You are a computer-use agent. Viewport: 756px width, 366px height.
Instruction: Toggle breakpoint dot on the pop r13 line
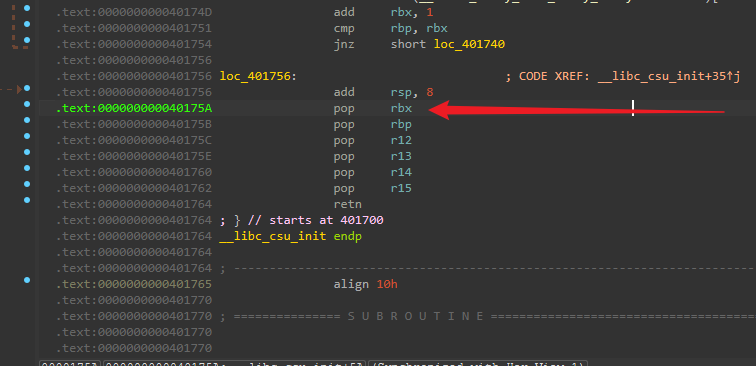coord(27,152)
